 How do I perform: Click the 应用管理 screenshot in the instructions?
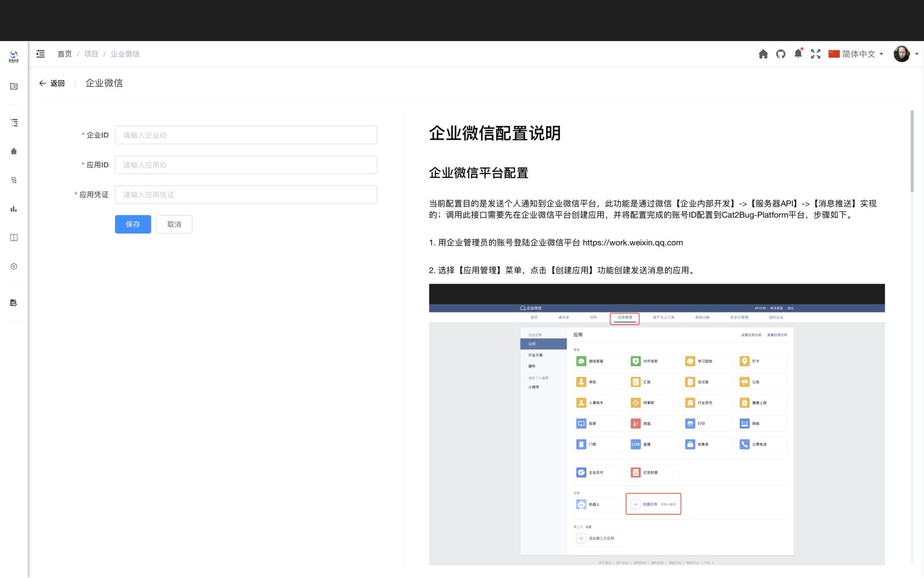point(657,425)
